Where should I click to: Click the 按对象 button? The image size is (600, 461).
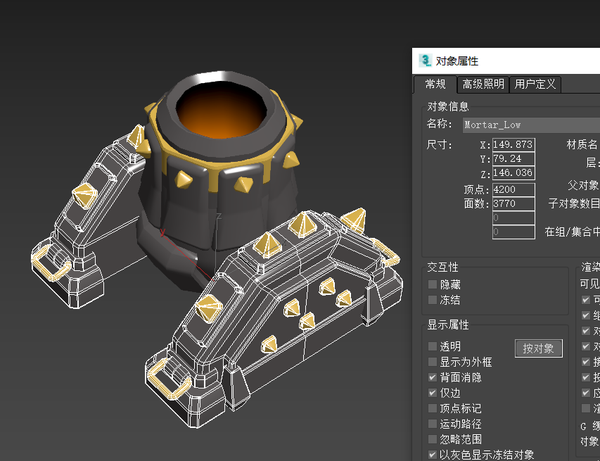[x=538, y=349]
